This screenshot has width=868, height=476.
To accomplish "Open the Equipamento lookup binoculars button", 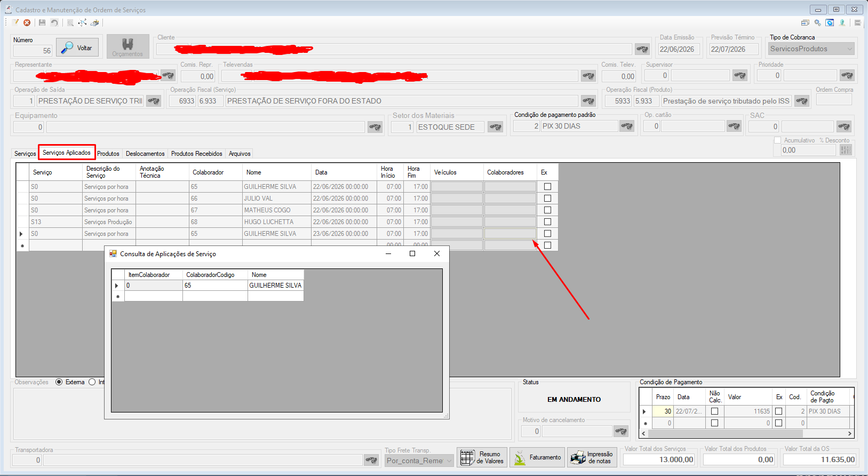I will pyautogui.click(x=375, y=127).
